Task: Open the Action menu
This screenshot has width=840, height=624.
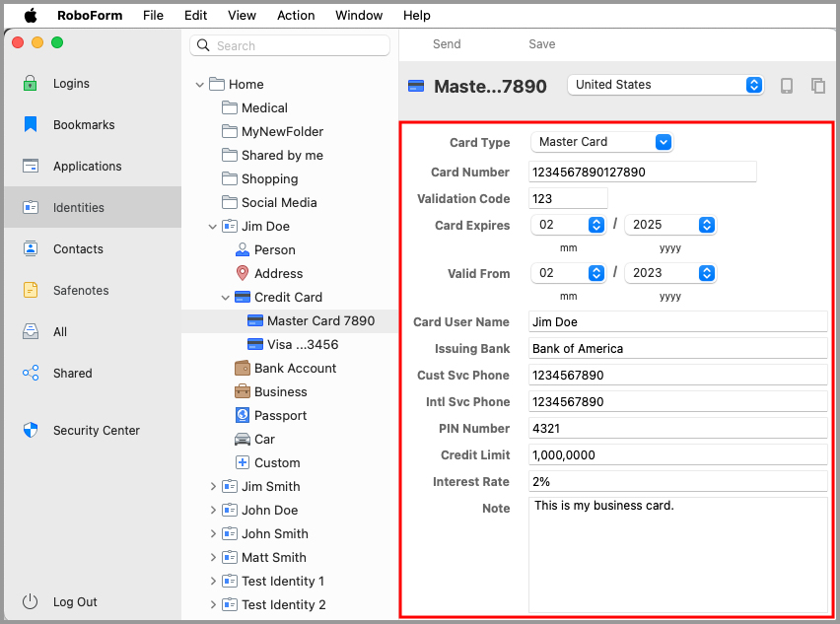Action: [296, 16]
